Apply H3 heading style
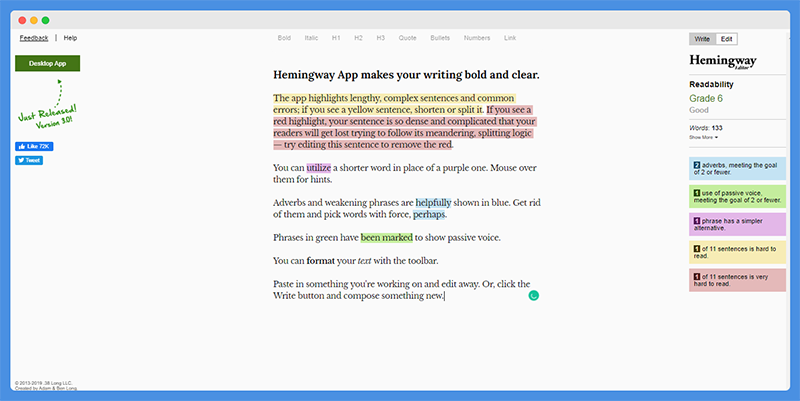Viewport: 800px width, 401px height. point(381,38)
